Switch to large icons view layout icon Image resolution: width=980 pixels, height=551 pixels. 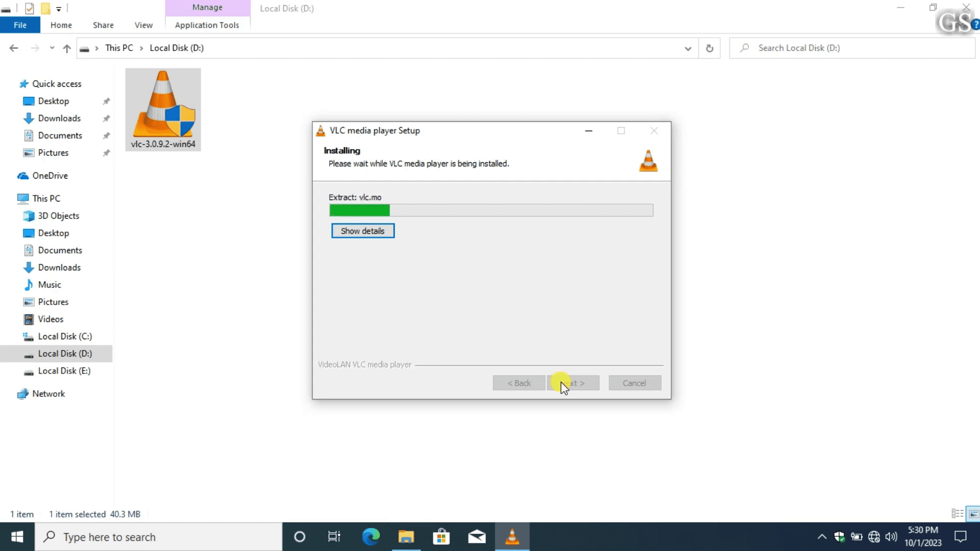coord(974,514)
